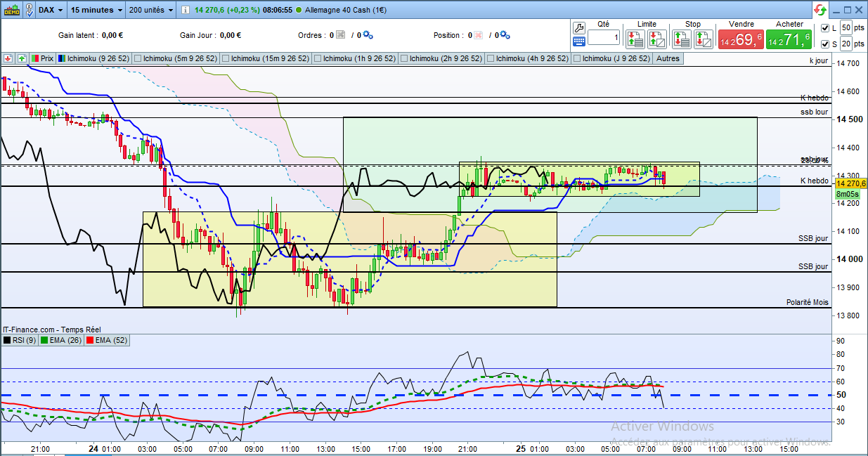Image resolution: width=868 pixels, height=456 pixels.
Task: Open the RSI (9) indicator settings
Action: coord(19,340)
